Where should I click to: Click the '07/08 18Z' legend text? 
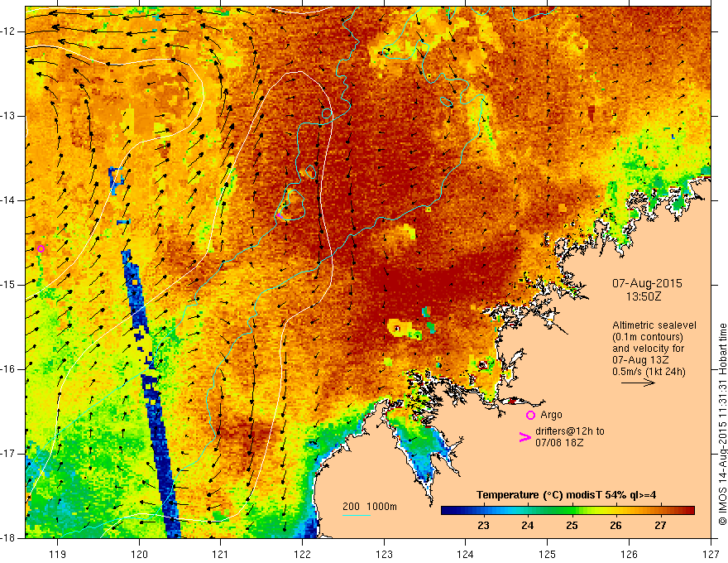click(559, 443)
